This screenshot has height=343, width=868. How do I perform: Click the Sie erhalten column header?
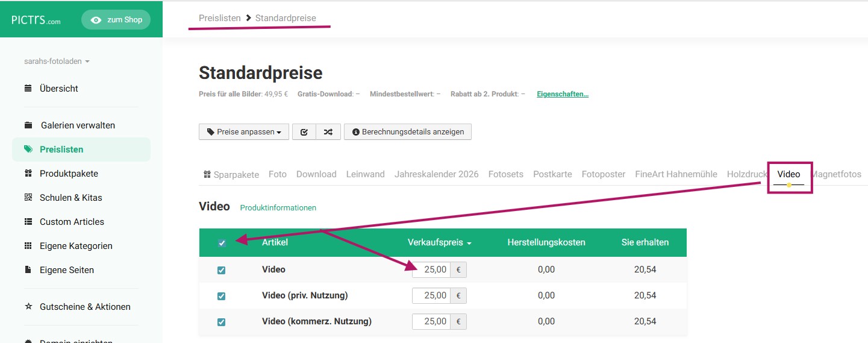pyautogui.click(x=645, y=242)
